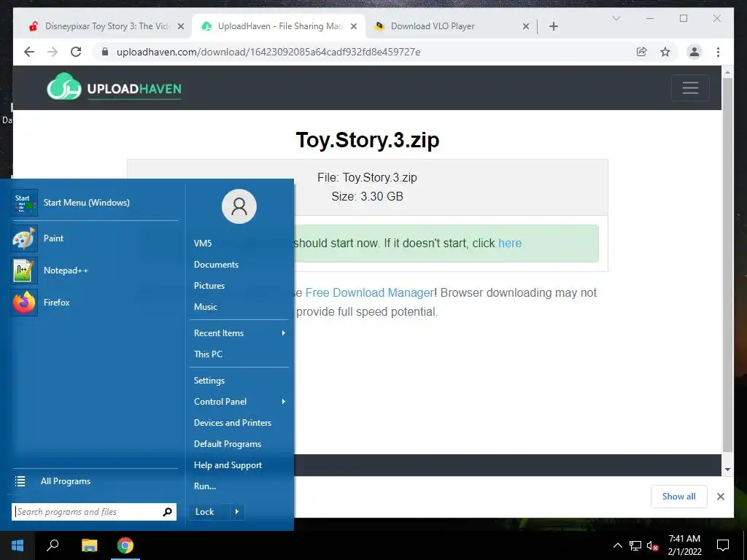Open This PC from the start menu
This screenshot has width=747, height=560.
208,354
